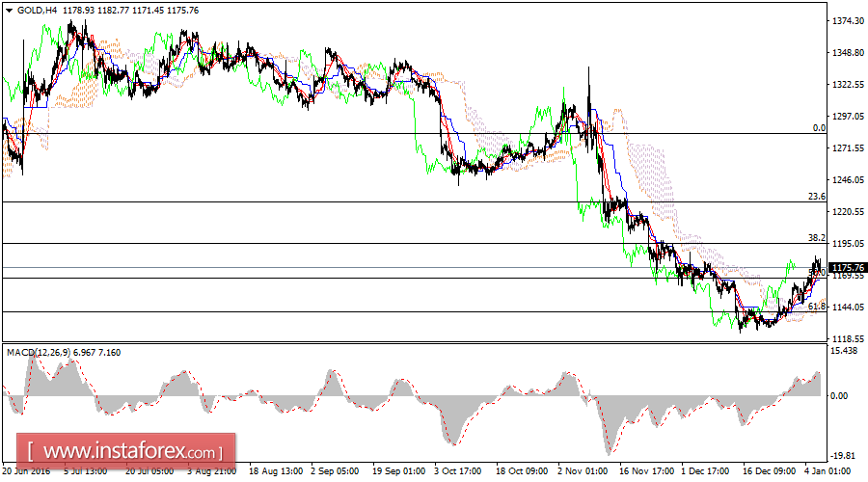Select the 38.2 Fibonacci level label

pyautogui.click(x=817, y=238)
